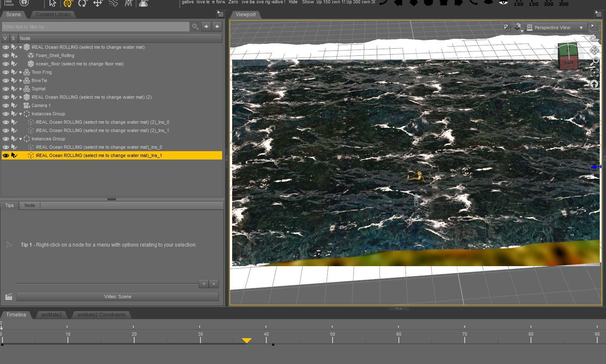This screenshot has height=364, width=606.
Task: Go to next tip with arrow button
Action: pos(214,284)
